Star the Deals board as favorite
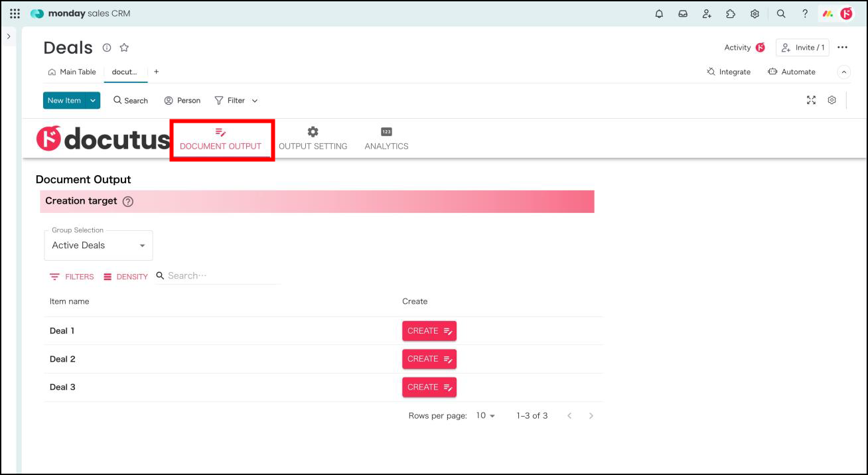This screenshot has width=868, height=475. tap(124, 48)
